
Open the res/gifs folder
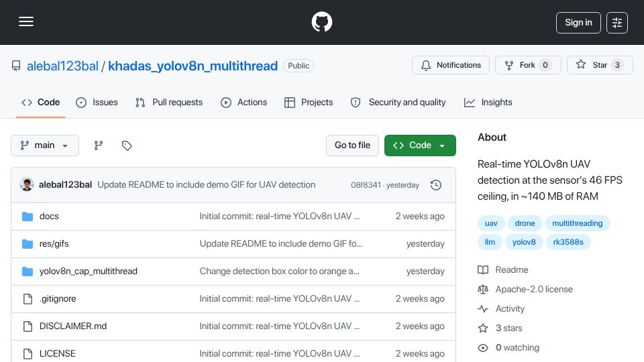tap(54, 244)
